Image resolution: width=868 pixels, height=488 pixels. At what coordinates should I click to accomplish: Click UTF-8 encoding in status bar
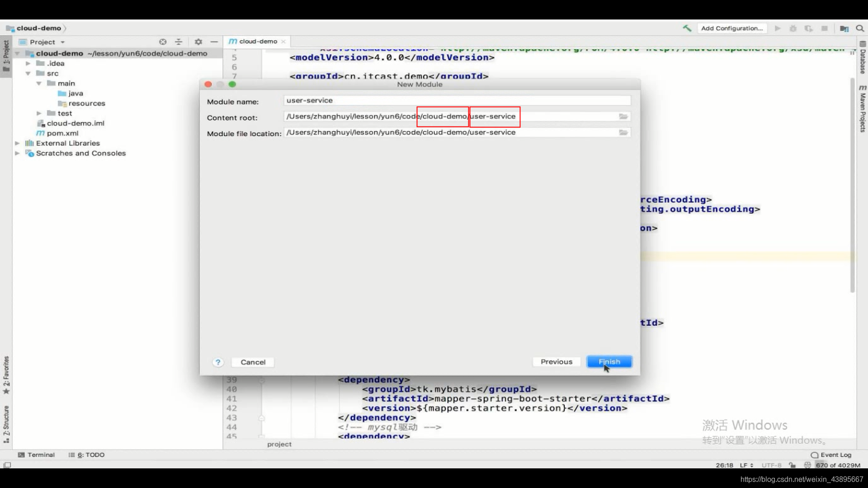771,465
